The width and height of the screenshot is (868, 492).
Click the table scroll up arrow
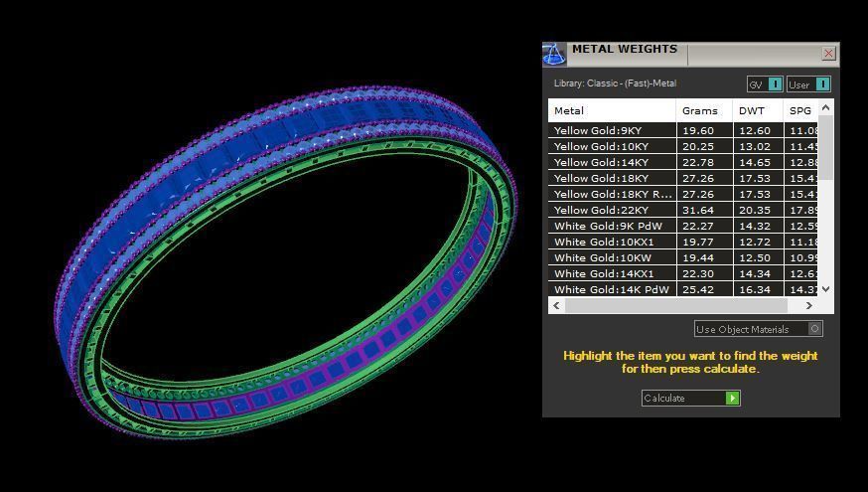tap(825, 107)
